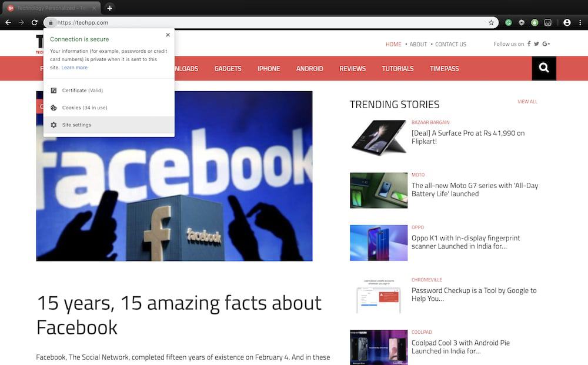This screenshot has height=365, width=588.
Task: Click the Coolpad Cool 3 story thumbnail
Action: [378, 347]
